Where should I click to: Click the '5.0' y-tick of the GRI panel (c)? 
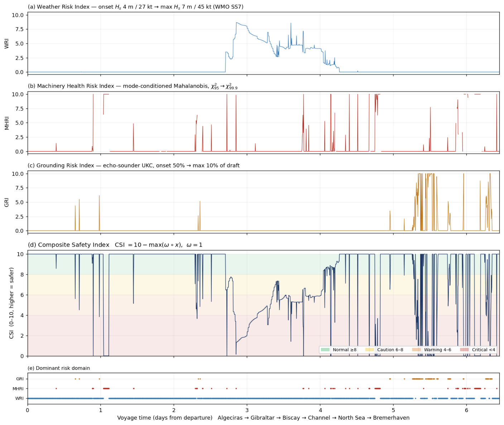19,202
